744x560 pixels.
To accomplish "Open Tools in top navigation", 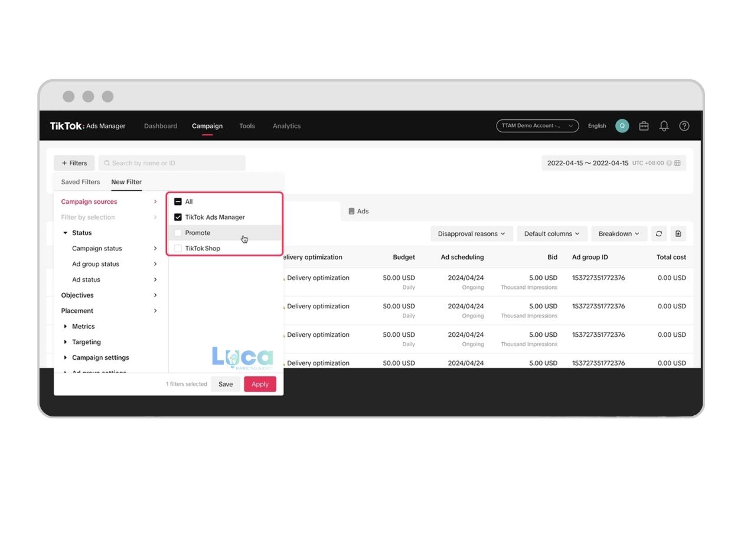I will coord(247,126).
